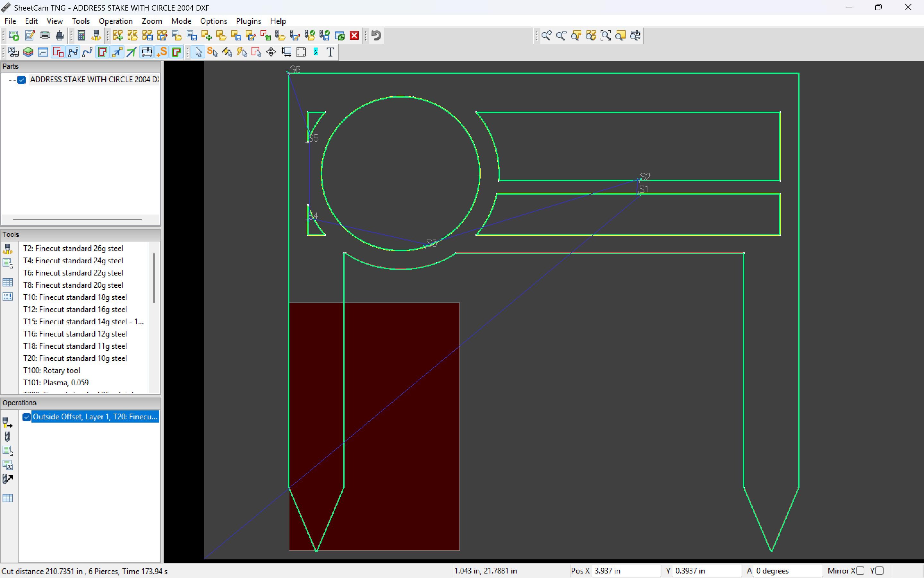Open the print icon in the toolbar
This screenshot has width=924, height=578.
pos(45,36)
